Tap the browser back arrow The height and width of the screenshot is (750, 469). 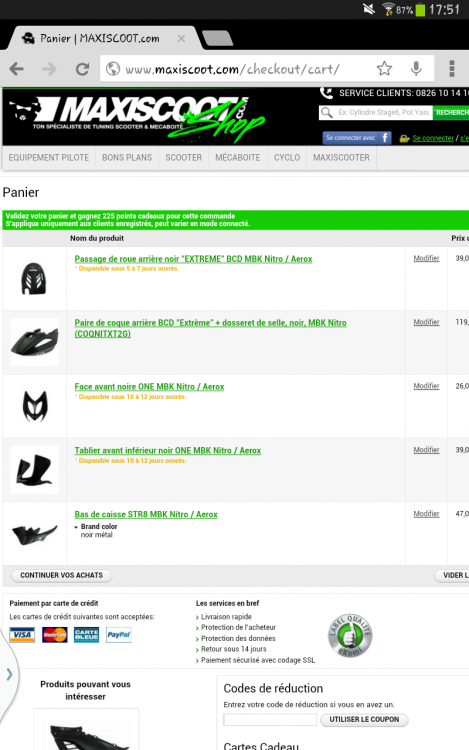(x=17, y=69)
